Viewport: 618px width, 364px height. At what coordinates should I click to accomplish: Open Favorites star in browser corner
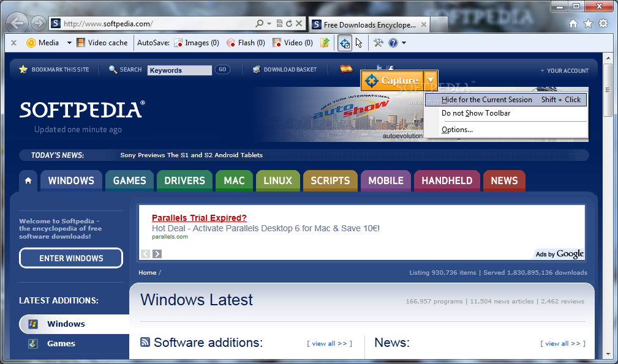(588, 24)
